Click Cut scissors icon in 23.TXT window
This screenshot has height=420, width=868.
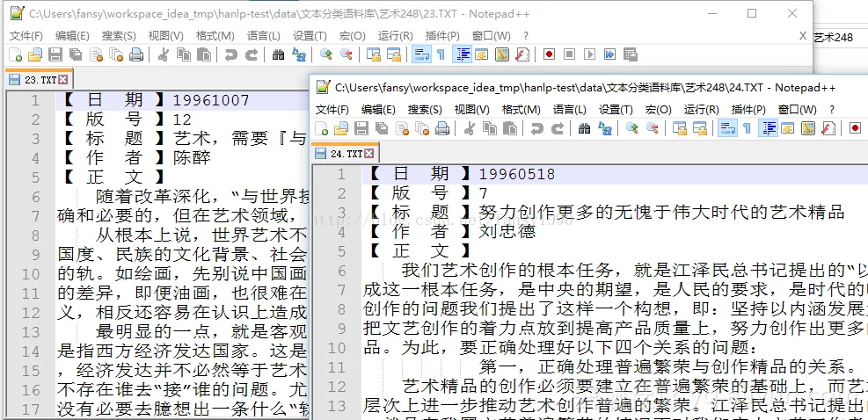tap(163, 55)
